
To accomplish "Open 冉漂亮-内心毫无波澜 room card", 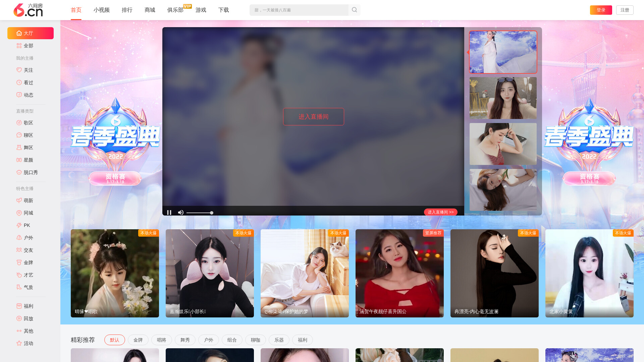I will (494, 273).
